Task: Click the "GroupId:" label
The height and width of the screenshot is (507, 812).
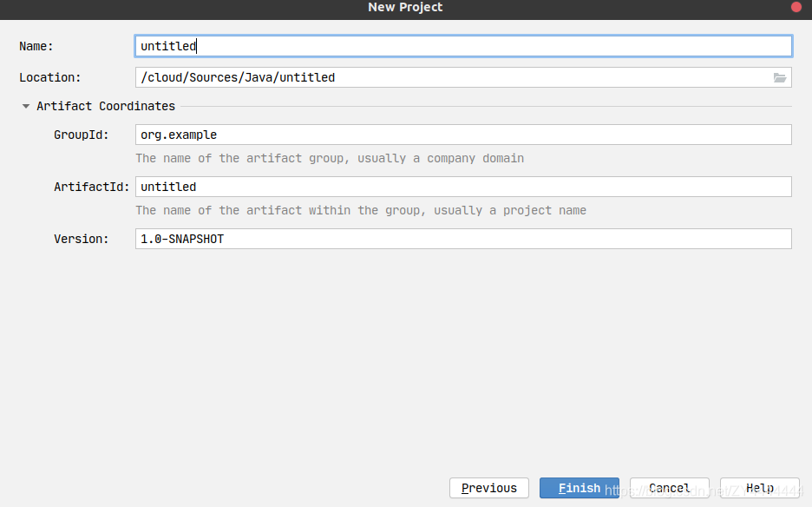Action: click(x=82, y=135)
